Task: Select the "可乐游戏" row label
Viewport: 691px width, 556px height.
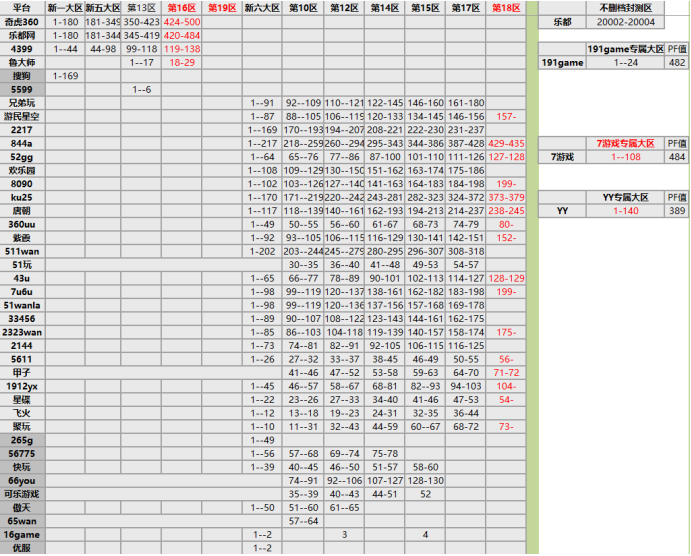Action: 22,494
